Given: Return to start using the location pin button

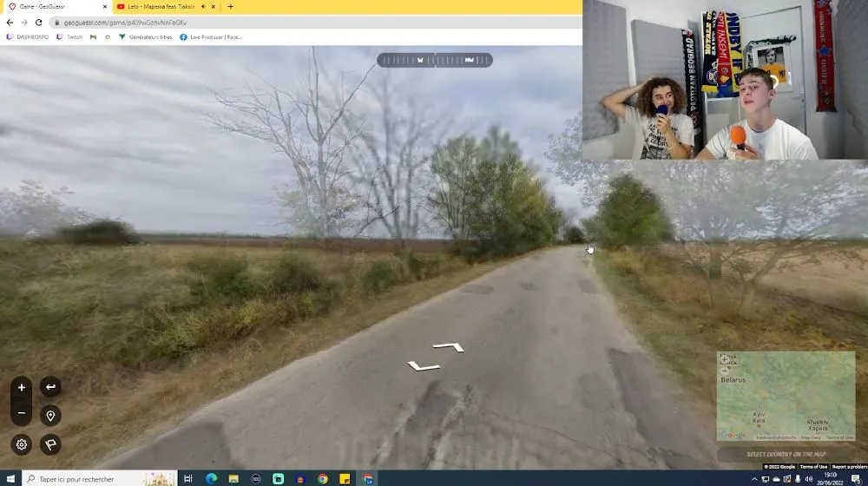Looking at the screenshot, I should coord(50,416).
